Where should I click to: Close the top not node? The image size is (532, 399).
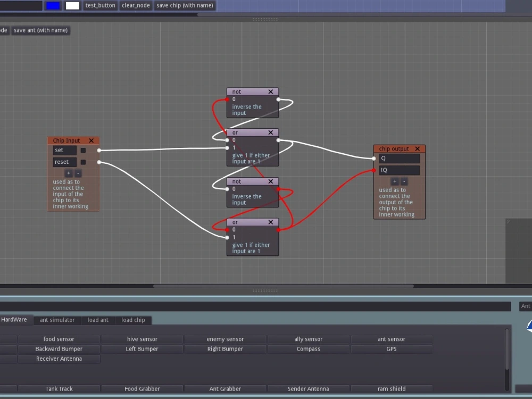point(270,92)
